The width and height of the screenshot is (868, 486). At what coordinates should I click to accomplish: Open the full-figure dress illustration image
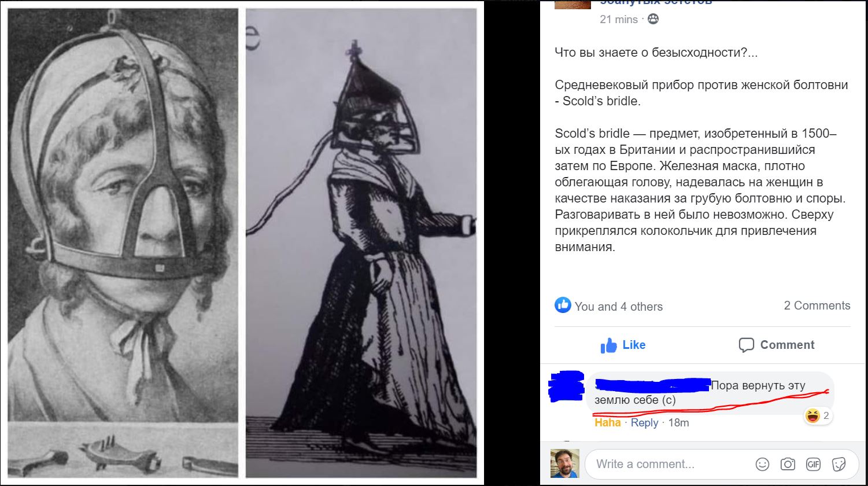pos(361,243)
